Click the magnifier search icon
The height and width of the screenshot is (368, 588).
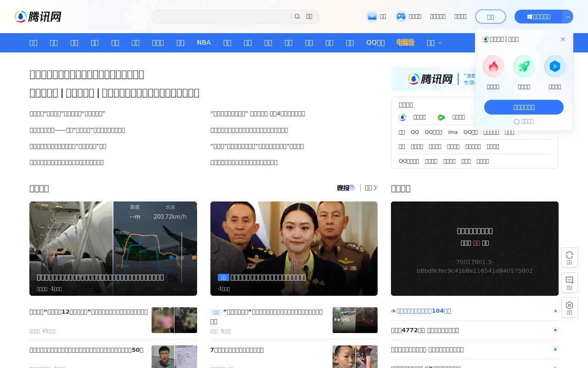(x=297, y=17)
